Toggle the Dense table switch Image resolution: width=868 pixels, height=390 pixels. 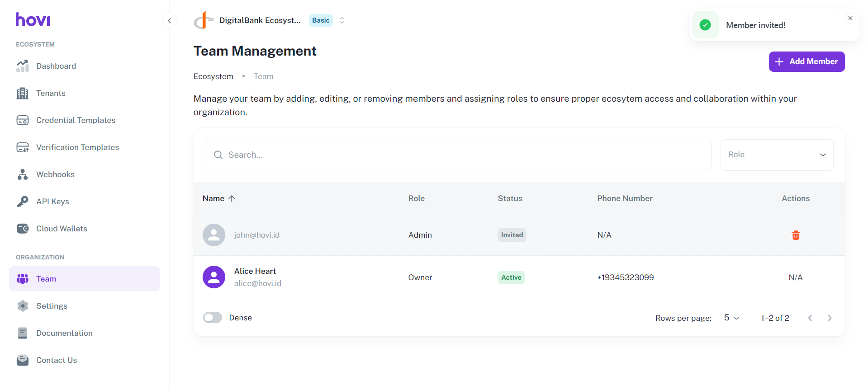click(213, 318)
